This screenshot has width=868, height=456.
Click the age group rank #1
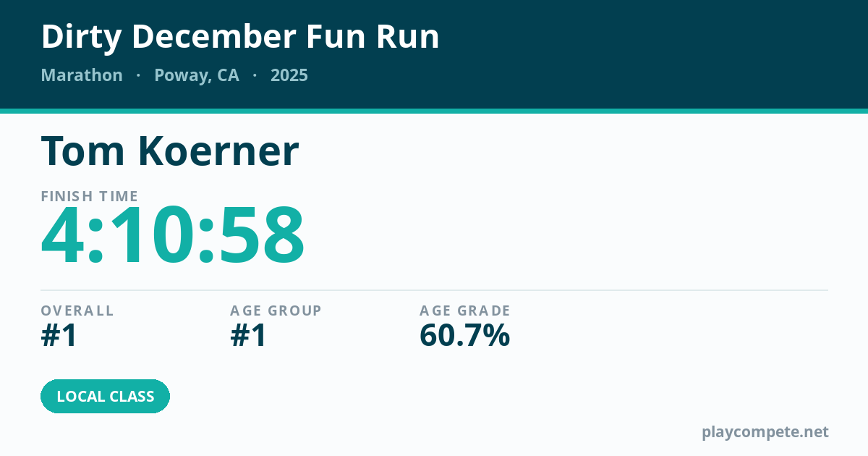(x=249, y=336)
